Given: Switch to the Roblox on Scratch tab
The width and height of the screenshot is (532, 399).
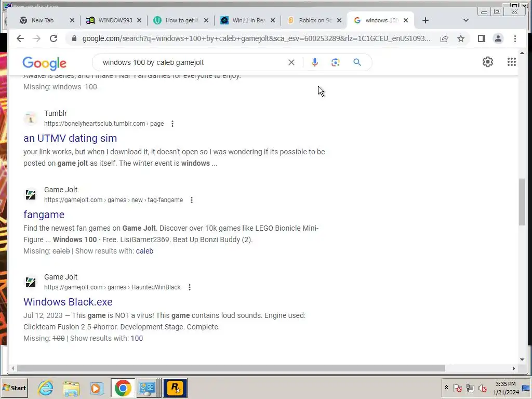Looking at the screenshot, I should [315, 20].
